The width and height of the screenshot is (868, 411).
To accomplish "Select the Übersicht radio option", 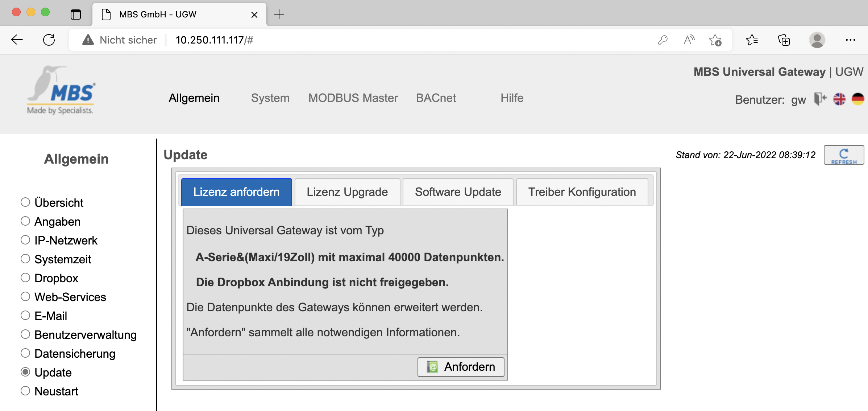I will coord(25,202).
